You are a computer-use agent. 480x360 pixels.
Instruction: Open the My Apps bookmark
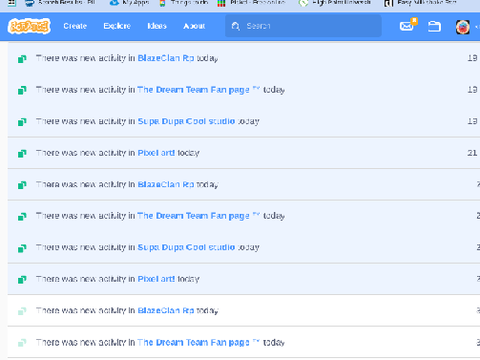pos(130,3)
